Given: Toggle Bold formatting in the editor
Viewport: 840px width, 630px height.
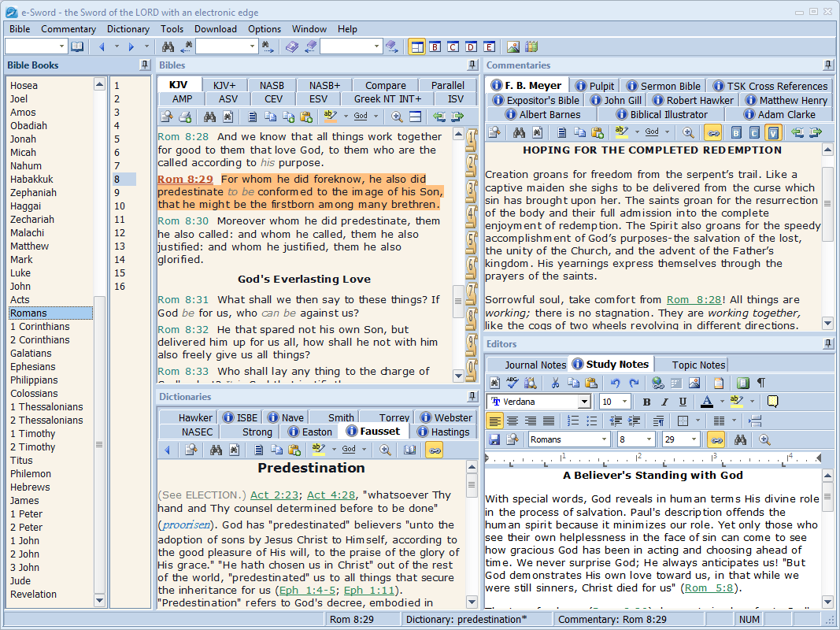Looking at the screenshot, I should click(647, 402).
